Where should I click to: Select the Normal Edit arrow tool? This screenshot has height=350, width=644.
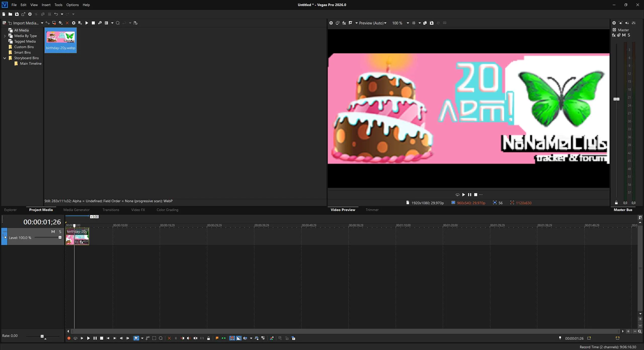tap(136, 338)
